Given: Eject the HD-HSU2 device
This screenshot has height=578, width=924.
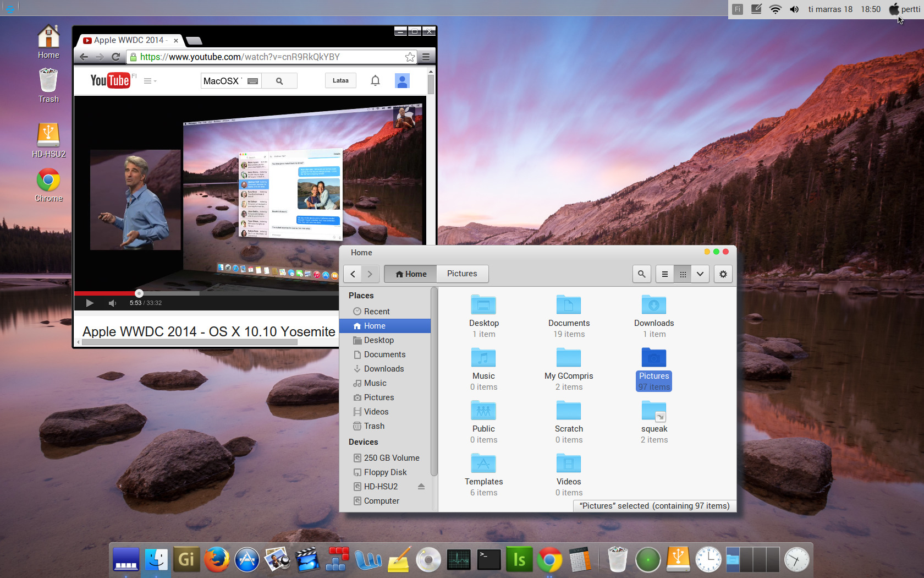Looking at the screenshot, I should coord(421,487).
